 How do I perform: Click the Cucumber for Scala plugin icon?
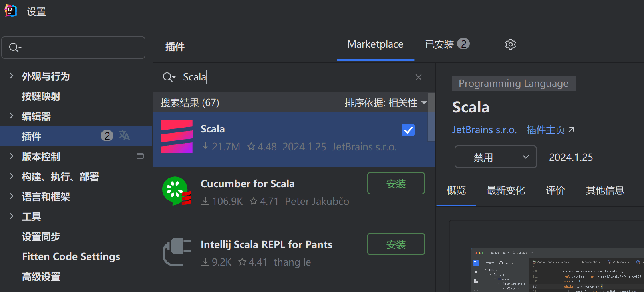[x=177, y=191]
